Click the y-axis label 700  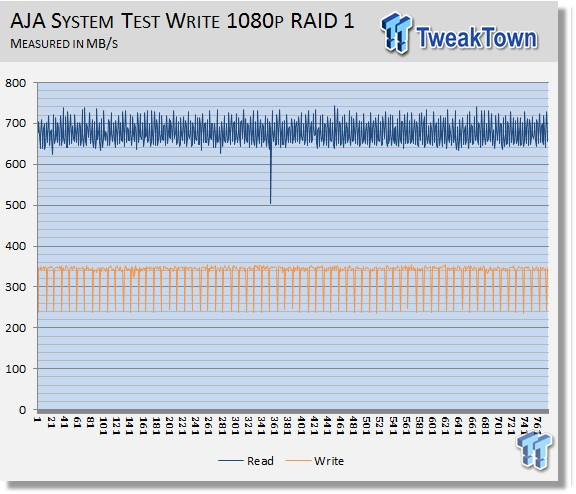coord(16,123)
